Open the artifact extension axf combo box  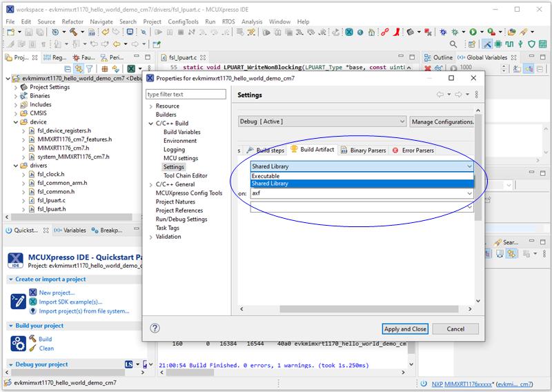(x=469, y=194)
